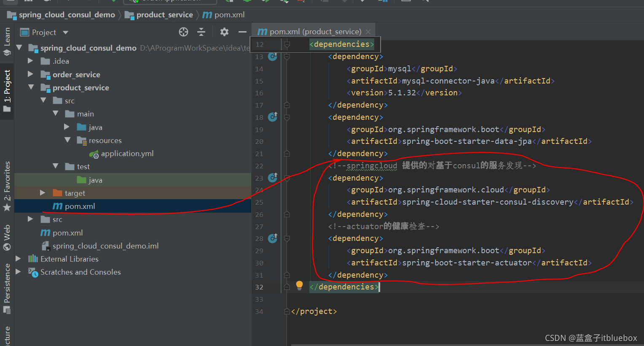Click the orange target folder icon
The width and height of the screenshot is (644, 346).
(57, 193)
